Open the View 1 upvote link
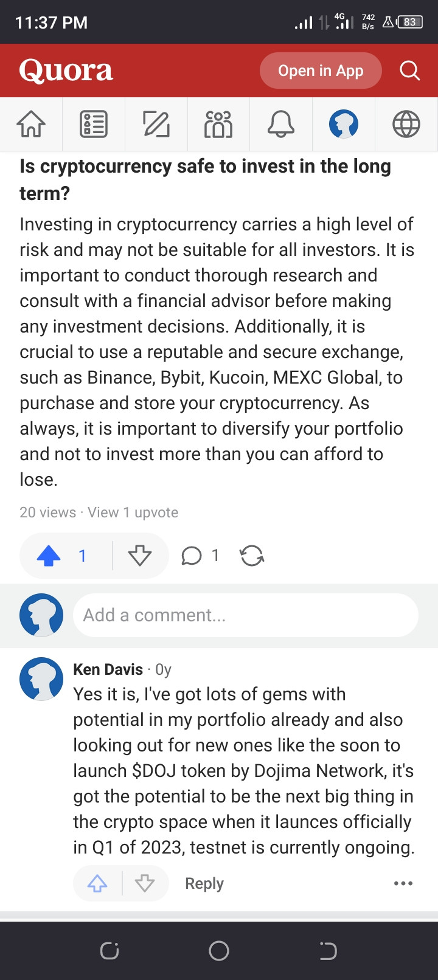Viewport: 438px width, 980px height. [x=133, y=512]
